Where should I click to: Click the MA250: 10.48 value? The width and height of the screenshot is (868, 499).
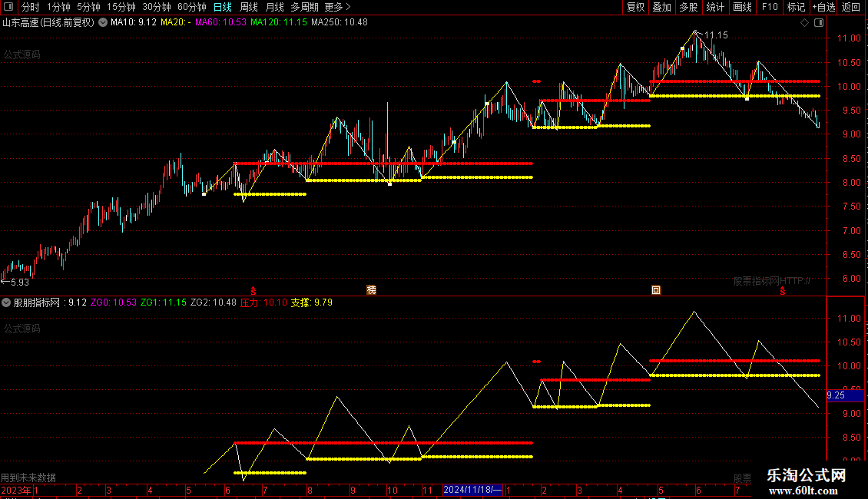(340, 22)
